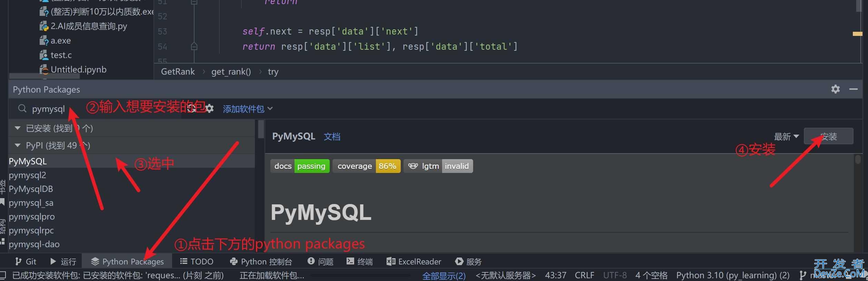Click the package description pane scrollbar
The height and width of the screenshot is (281, 868).
[x=858, y=159]
